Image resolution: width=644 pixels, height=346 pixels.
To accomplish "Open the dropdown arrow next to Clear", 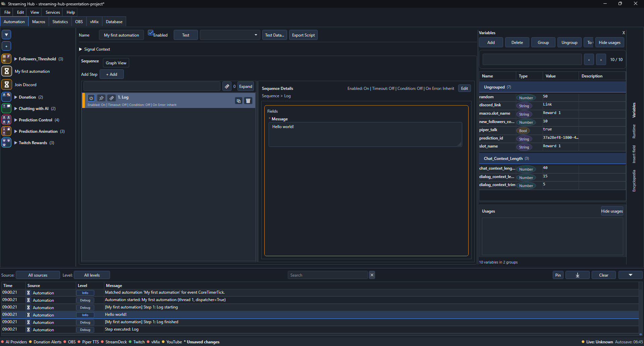I will pyautogui.click(x=630, y=275).
